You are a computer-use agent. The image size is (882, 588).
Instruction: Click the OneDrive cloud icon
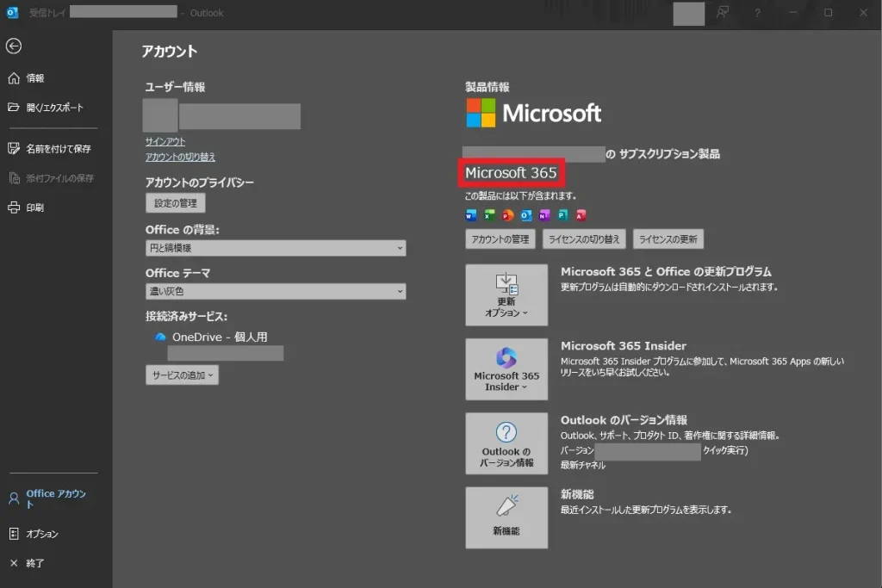coord(160,337)
